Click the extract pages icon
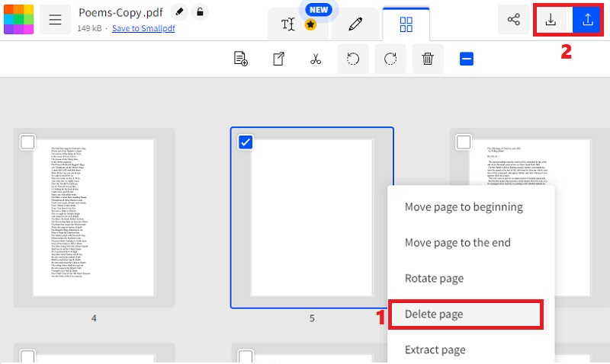Image resolution: width=610 pixels, height=364 pixels. 278,59
